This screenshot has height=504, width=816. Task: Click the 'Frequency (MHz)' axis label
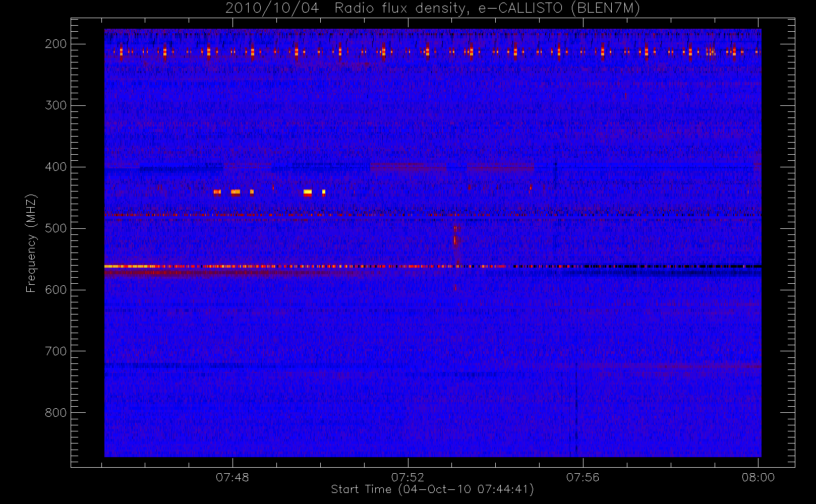(31, 243)
